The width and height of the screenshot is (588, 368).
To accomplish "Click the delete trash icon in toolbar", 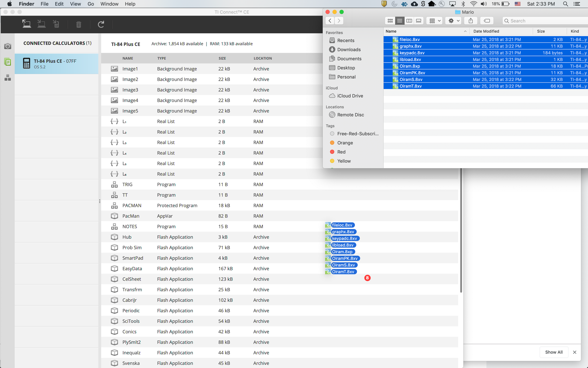I will 79,24.
